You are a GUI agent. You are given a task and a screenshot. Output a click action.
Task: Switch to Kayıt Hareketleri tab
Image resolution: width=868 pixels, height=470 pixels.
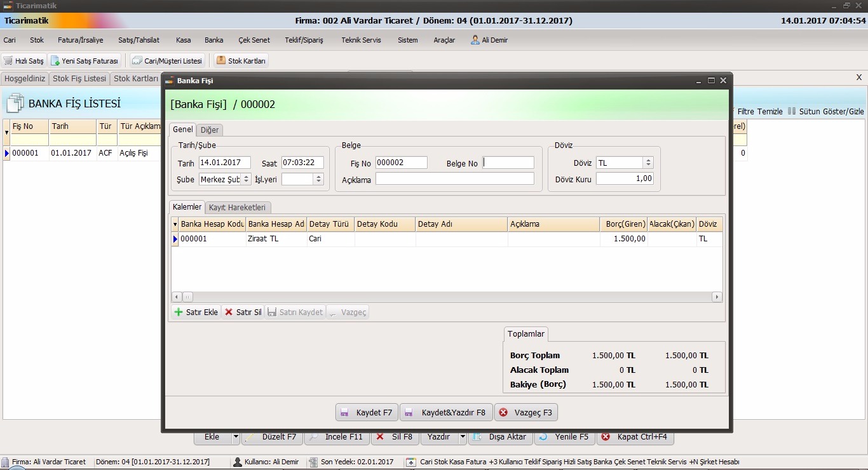click(238, 208)
